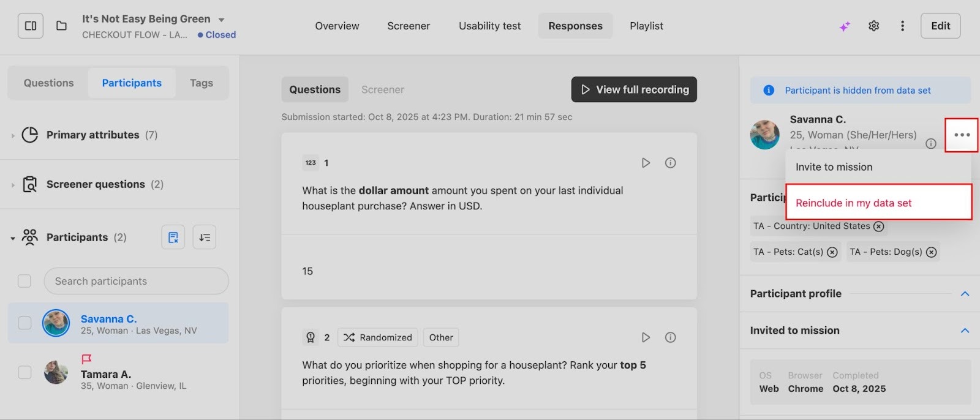The height and width of the screenshot is (420, 980).
Task: Check the Savanna C. participant checkbox
Action: click(24, 323)
